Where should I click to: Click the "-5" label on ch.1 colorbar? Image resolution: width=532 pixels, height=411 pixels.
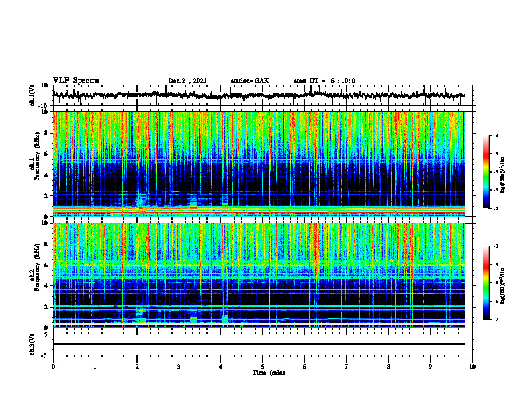(495, 172)
